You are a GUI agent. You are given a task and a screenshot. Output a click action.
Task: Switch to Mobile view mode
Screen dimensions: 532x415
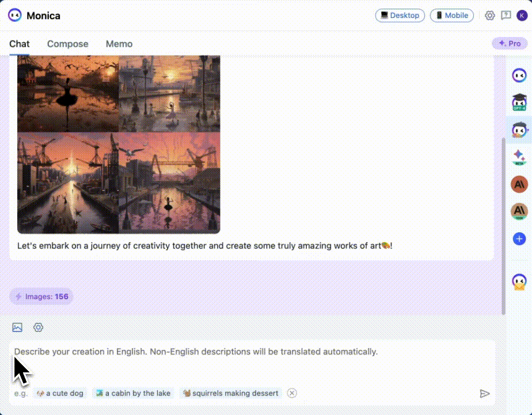tap(451, 16)
